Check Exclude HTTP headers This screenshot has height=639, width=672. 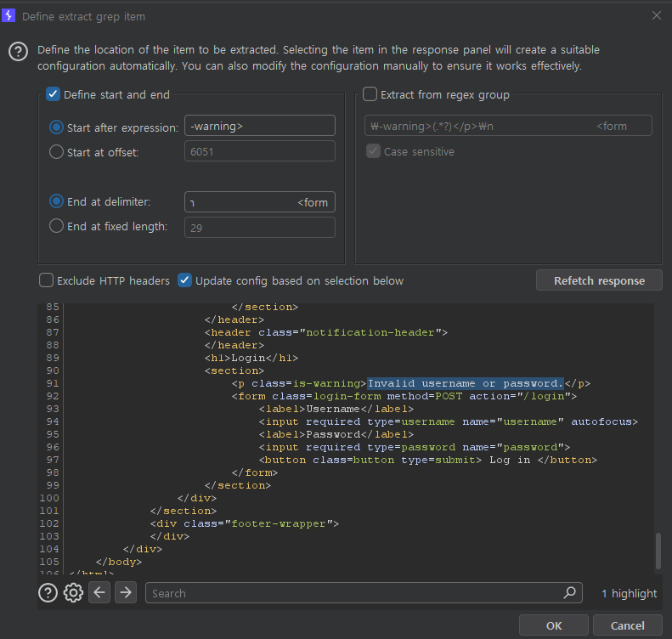click(x=47, y=280)
